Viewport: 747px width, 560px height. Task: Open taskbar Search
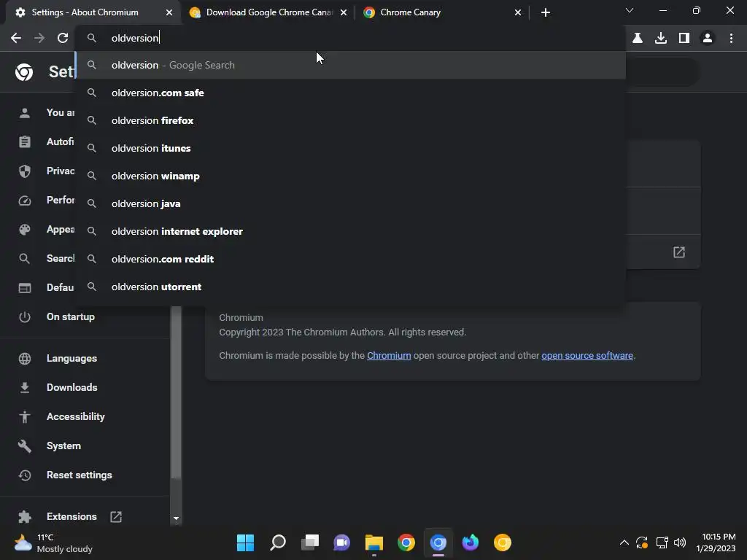click(278, 542)
